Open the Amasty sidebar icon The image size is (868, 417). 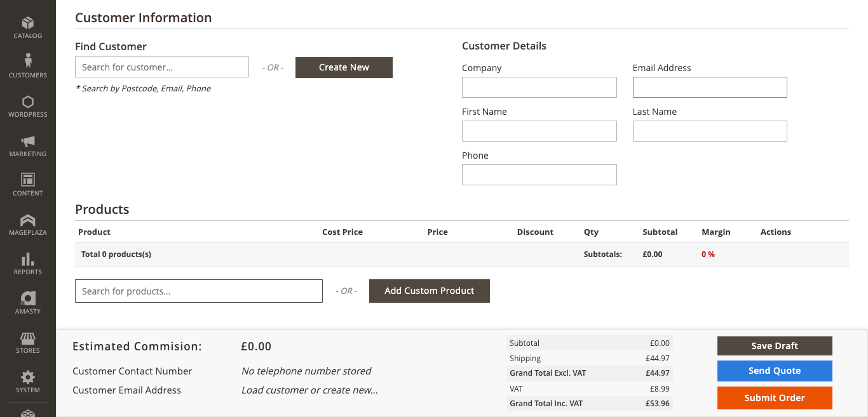click(x=28, y=299)
